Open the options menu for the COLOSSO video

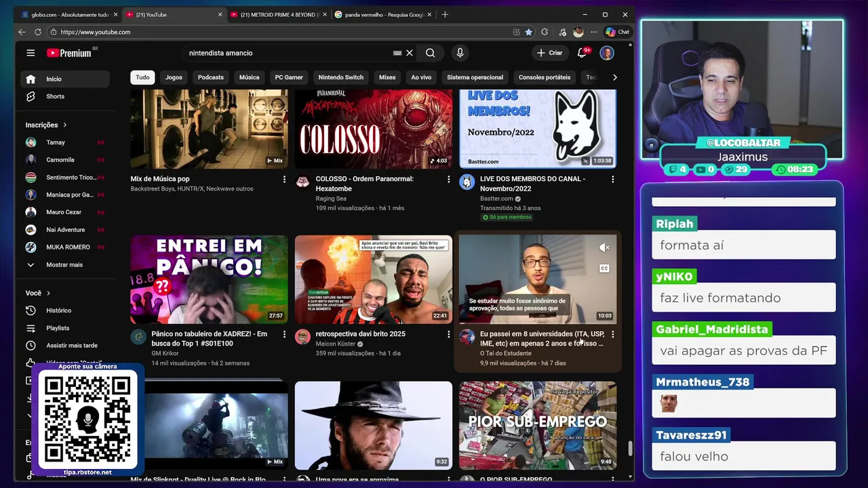coord(448,180)
